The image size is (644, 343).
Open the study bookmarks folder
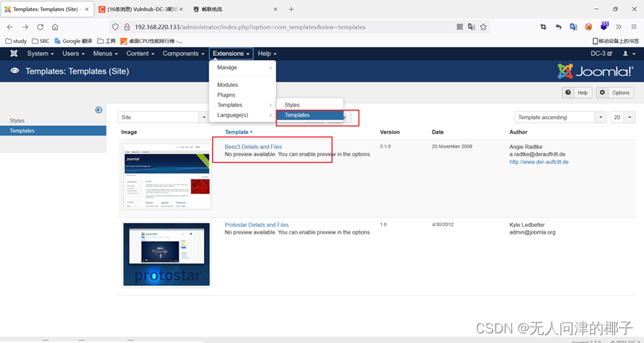pyautogui.click(x=16, y=41)
